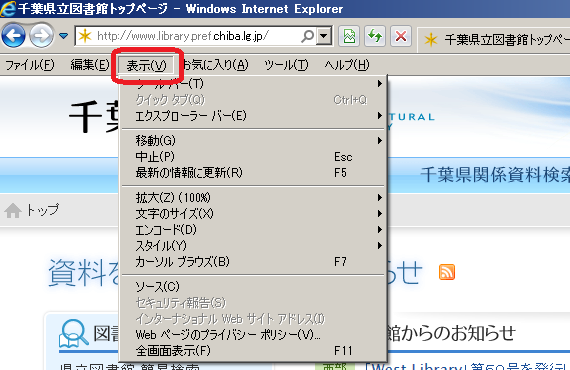The height and width of the screenshot is (370, 570).
Task: Open the ヘルプ(H) menu
Action: (347, 65)
